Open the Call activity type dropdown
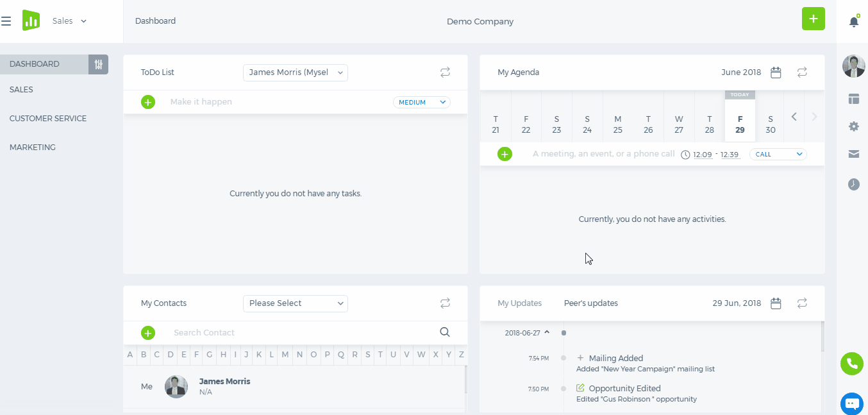This screenshot has height=415, width=868. (x=778, y=154)
